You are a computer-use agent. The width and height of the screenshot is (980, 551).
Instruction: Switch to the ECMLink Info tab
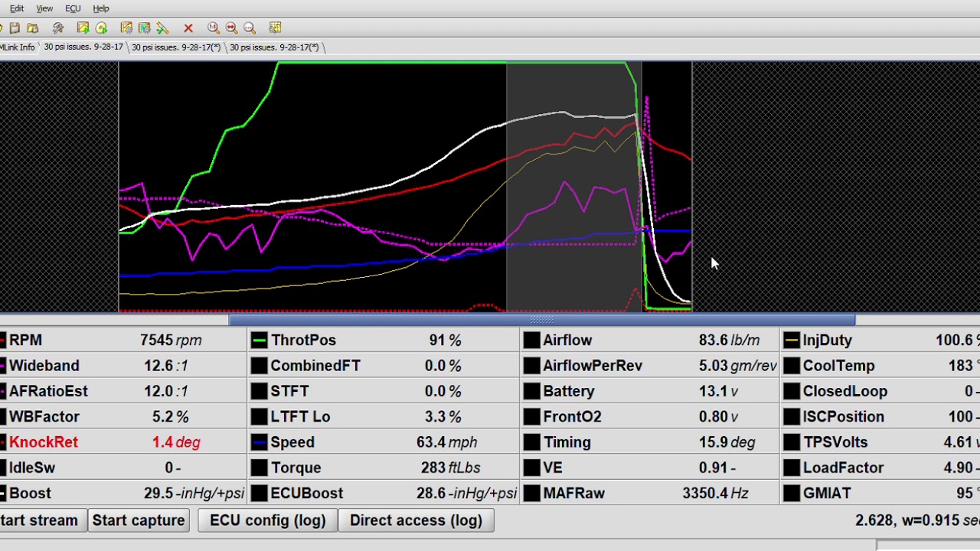click(x=18, y=47)
